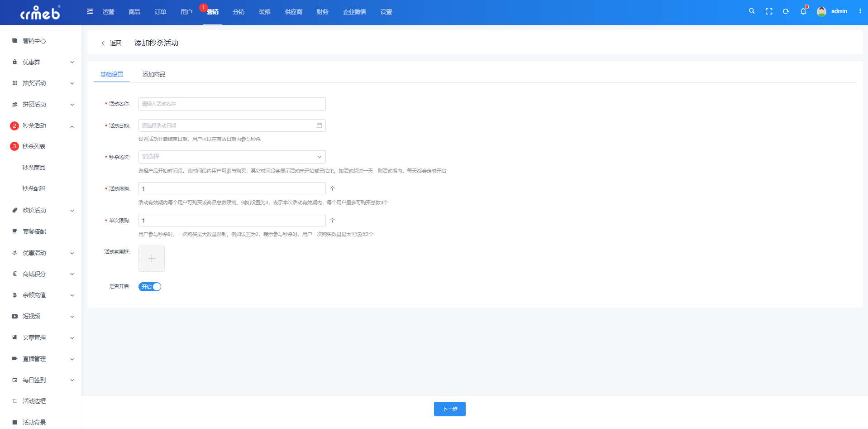Open the 订单 top menu

160,12
